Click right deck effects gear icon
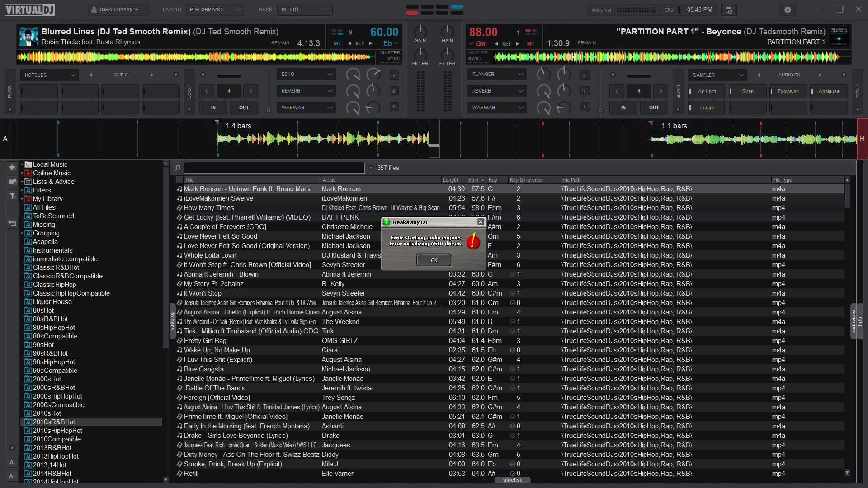 coord(600,110)
